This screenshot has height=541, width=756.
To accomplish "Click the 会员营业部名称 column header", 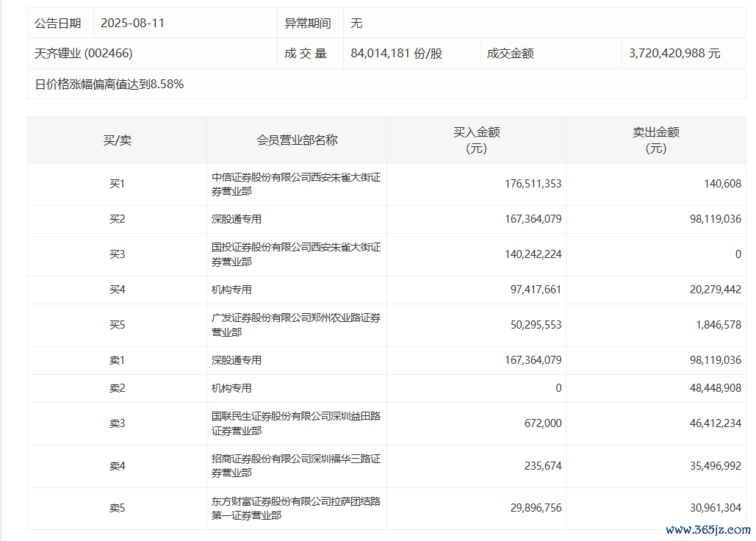I will tap(297, 140).
